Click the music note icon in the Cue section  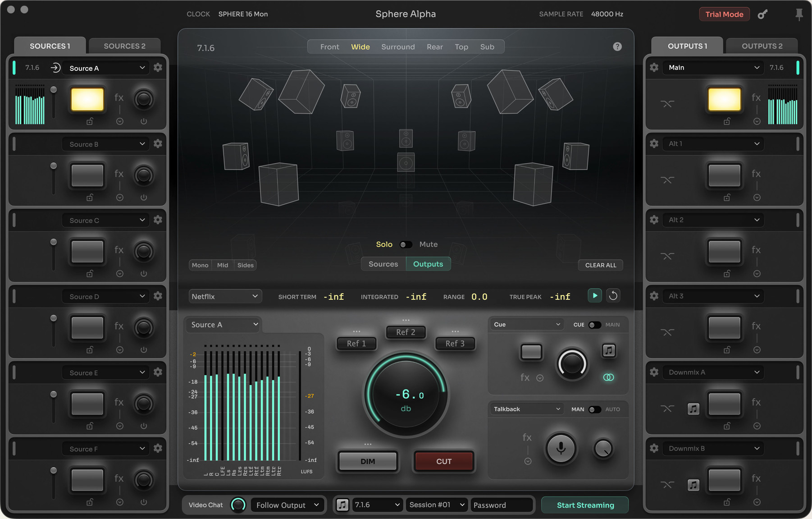(609, 351)
